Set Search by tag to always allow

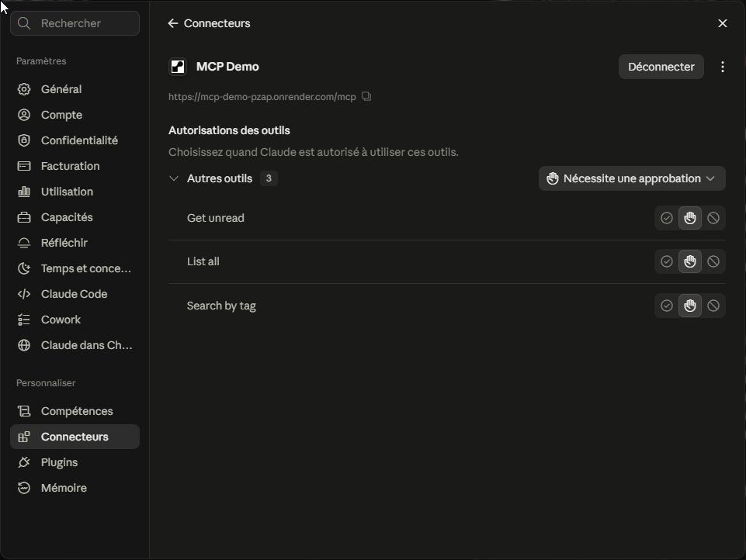[x=667, y=306]
